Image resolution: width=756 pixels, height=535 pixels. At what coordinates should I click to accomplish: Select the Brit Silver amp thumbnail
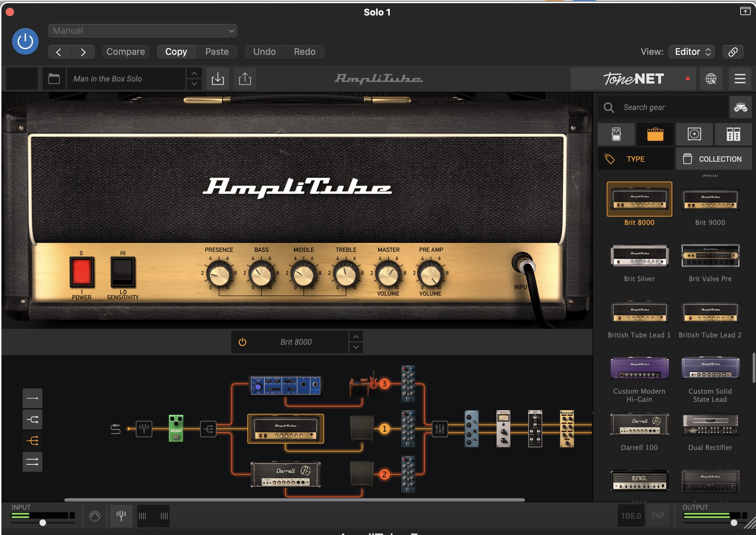click(x=639, y=256)
